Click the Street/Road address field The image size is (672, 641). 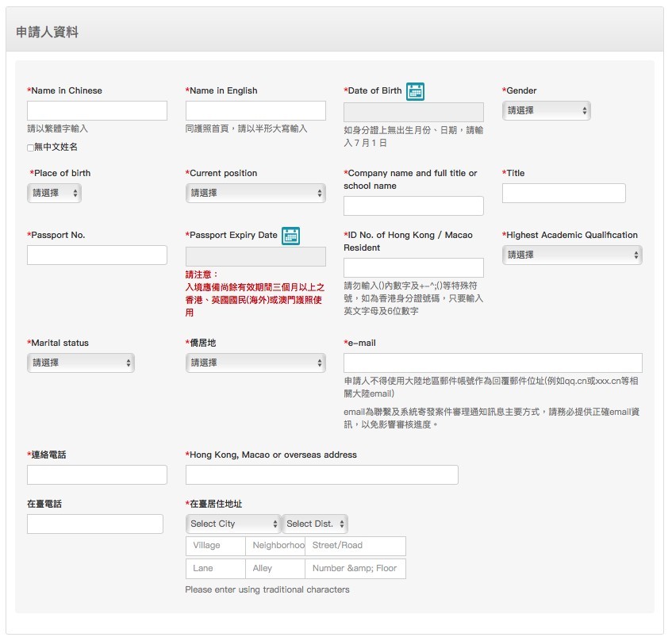tap(355, 546)
